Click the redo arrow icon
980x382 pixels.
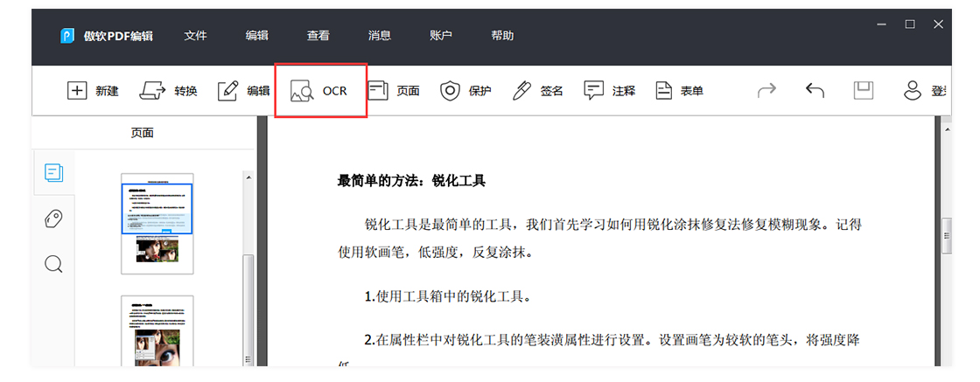point(766,91)
